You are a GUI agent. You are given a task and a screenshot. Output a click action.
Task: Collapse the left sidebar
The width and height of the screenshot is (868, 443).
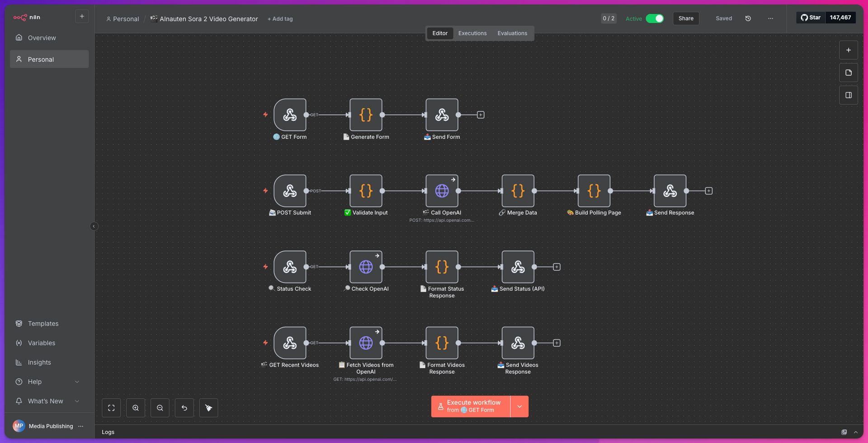pos(94,226)
